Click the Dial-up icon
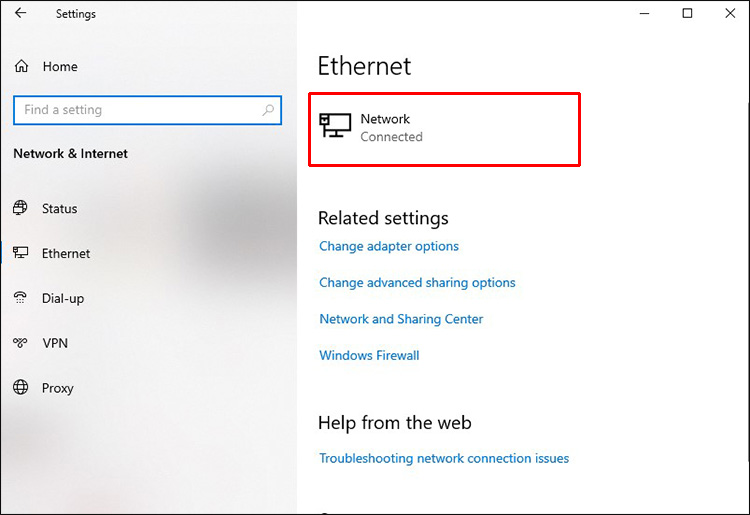 tap(20, 298)
